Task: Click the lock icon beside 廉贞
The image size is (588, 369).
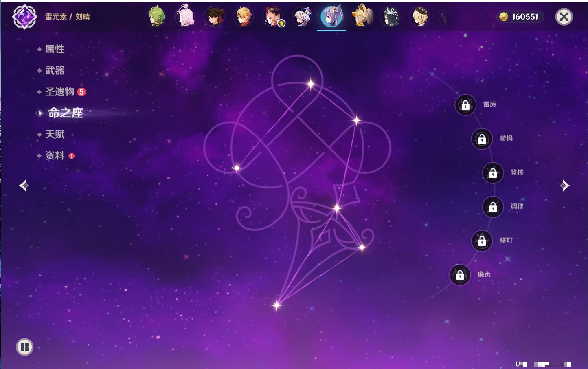Action: coord(460,275)
